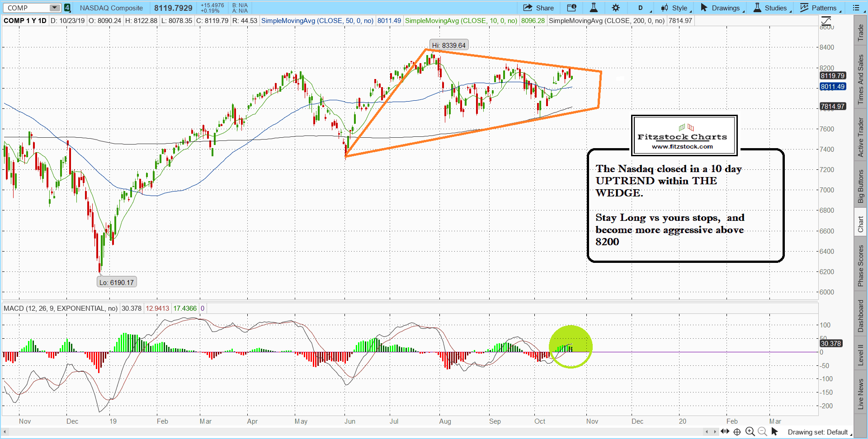Expand the COMP symbol selector dropdown

54,8
